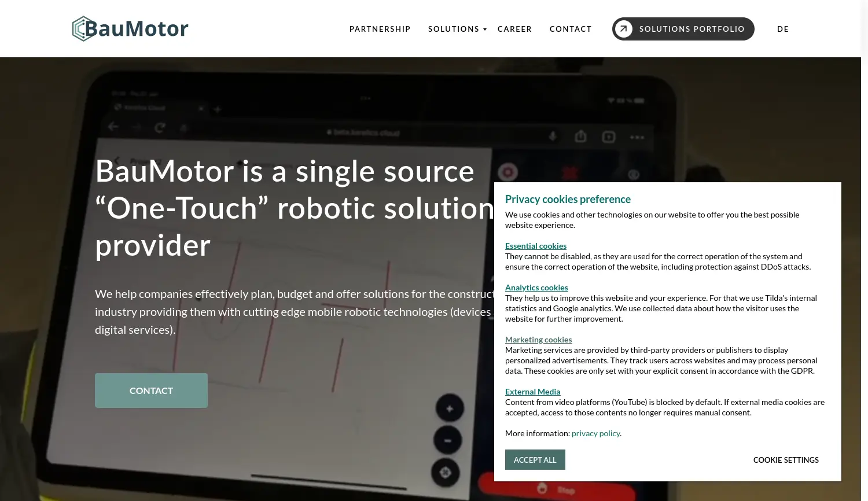Screen dimensions: 868x501
Task: Accept all cookies
Action: [x=535, y=460]
